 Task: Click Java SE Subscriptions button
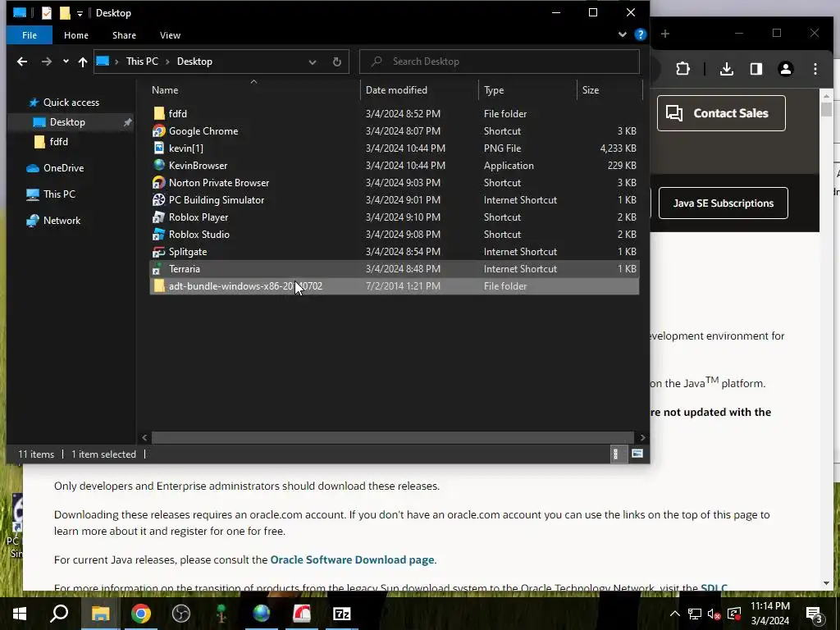tap(724, 203)
